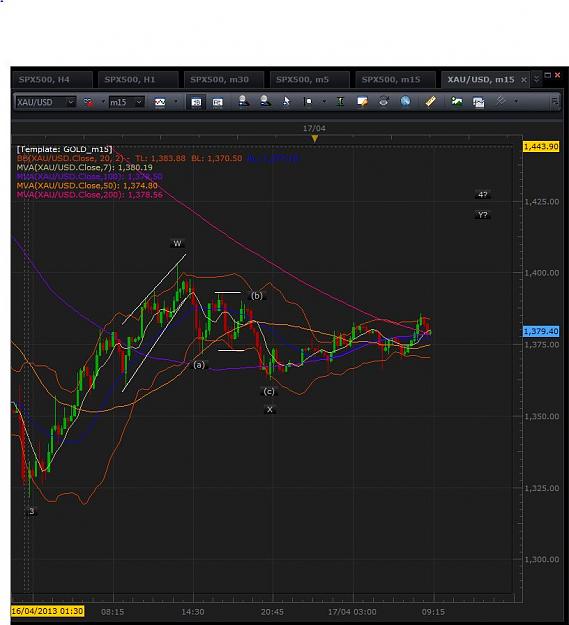This screenshot has height=625, width=569.
Task: Click the first trader person icon
Action: pyautogui.click(x=243, y=101)
